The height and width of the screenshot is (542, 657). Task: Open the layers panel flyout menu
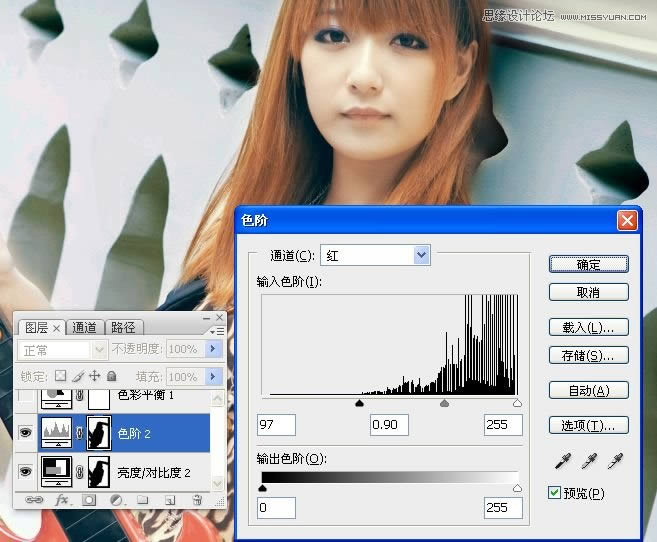click(x=216, y=331)
